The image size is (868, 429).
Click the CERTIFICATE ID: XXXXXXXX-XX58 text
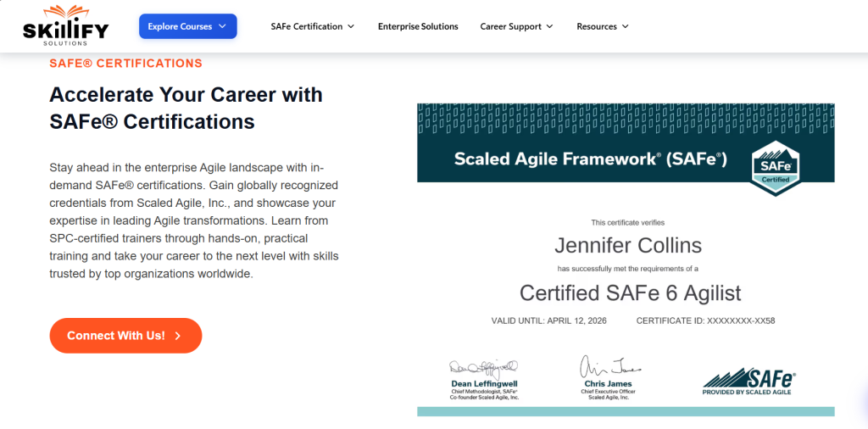[x=705, y=321]
